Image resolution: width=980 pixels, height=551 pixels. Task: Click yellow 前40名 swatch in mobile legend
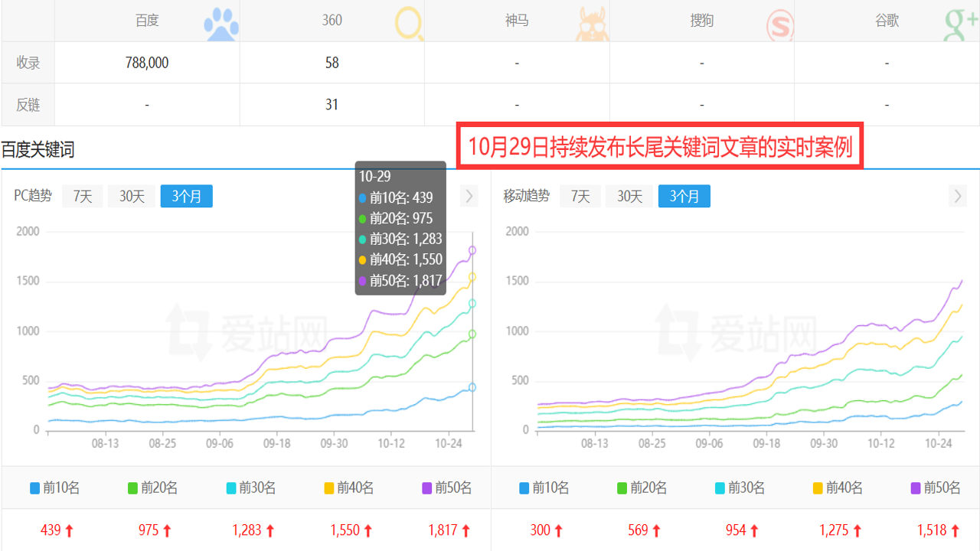[x=818, y=488]
